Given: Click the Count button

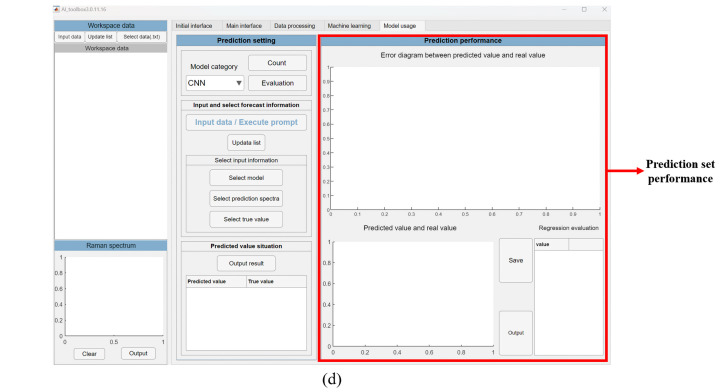Looking at the screenshot, I should (x=277, y=63).
